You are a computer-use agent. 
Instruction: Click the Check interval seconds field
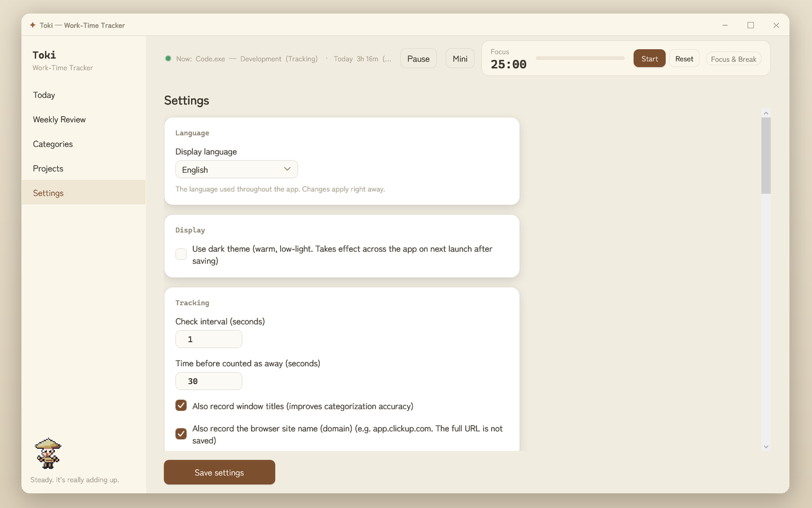pos(209,339)
